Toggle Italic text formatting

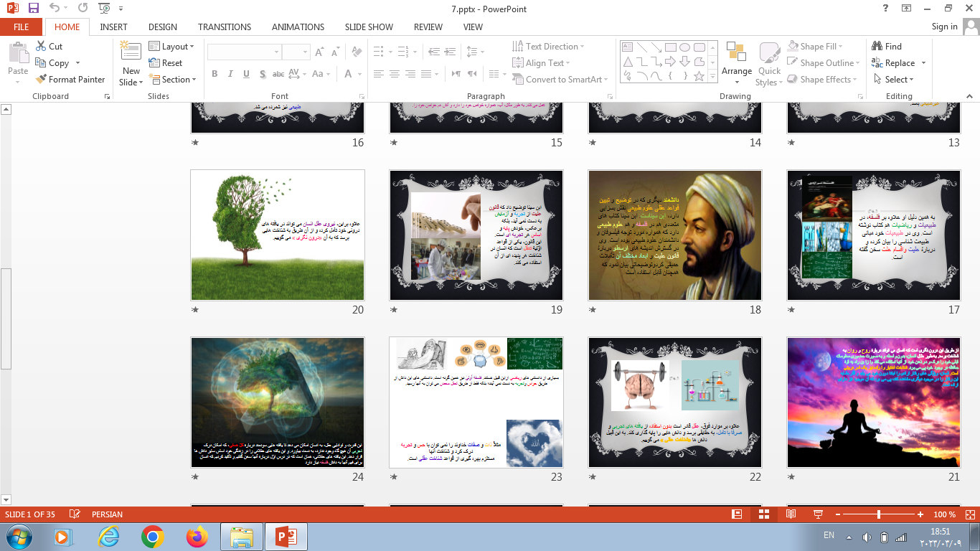click(230, 74)
